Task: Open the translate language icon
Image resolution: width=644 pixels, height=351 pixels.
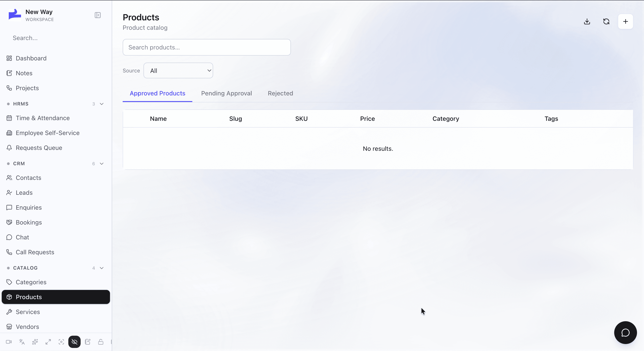Action: [22, 342]
